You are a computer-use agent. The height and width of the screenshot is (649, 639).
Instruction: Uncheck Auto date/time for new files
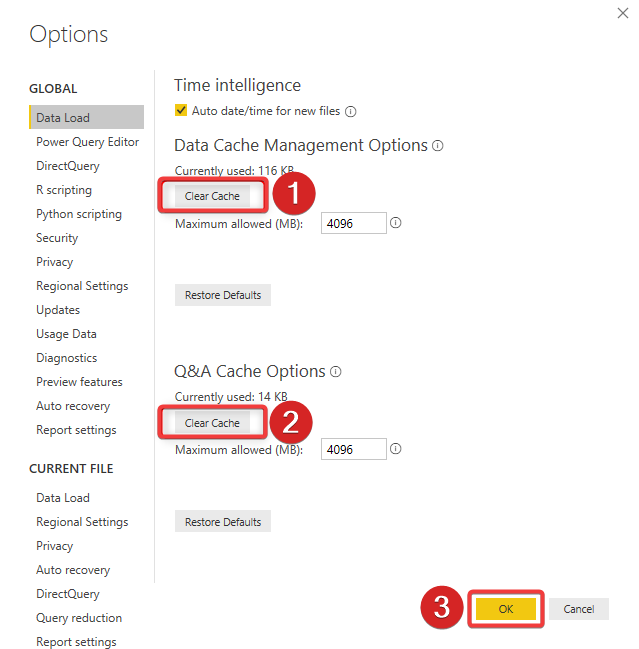[181, 111]
